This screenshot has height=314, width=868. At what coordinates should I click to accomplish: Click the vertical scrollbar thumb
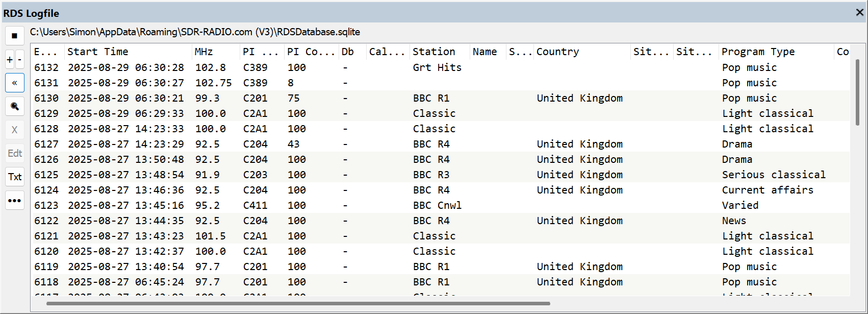pos(857,92)
